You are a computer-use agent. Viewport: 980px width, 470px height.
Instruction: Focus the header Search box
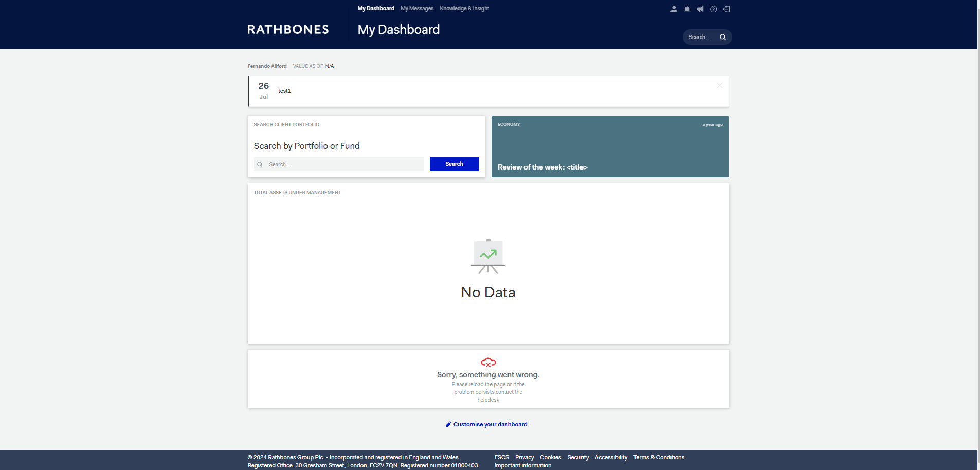tap(700, 37)
